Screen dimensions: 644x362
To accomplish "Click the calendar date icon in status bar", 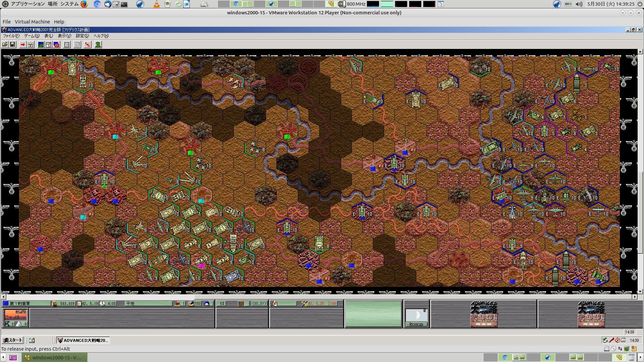I will click(x=79, y=304).
